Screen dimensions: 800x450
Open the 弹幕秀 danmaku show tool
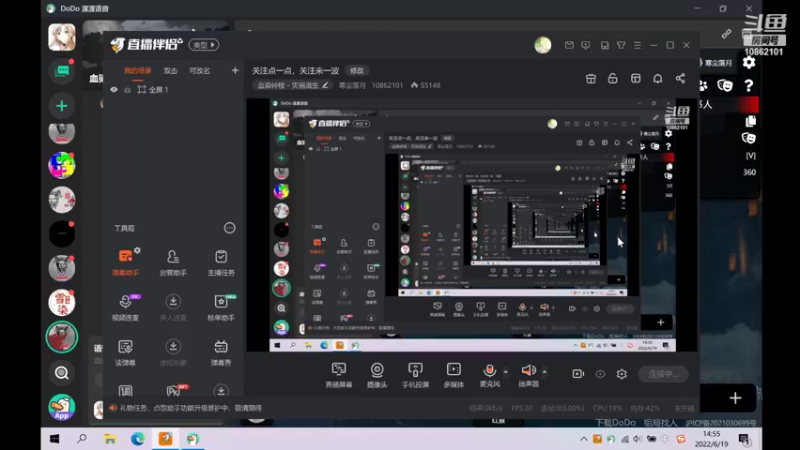pyautogui.click(x=221, y=352)
